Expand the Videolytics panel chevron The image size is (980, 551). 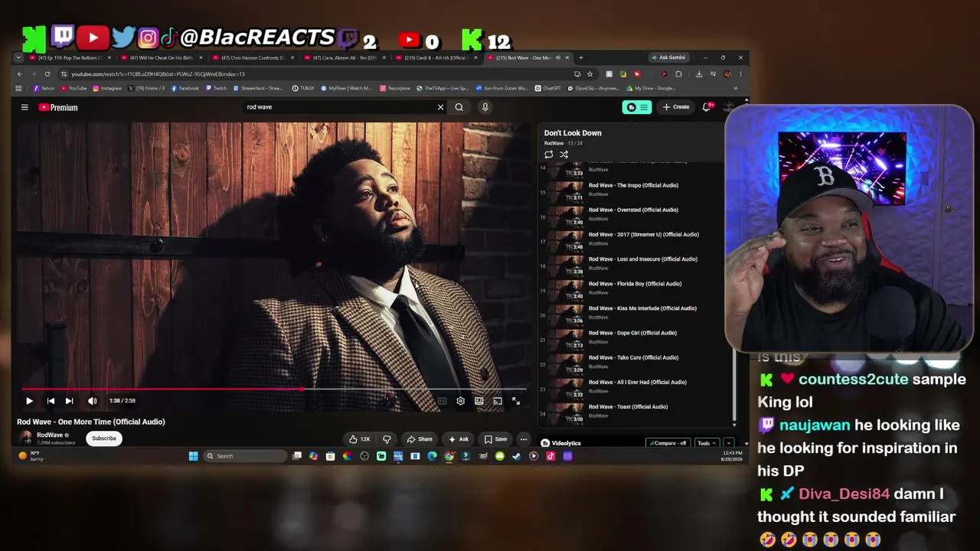point(727,443)
